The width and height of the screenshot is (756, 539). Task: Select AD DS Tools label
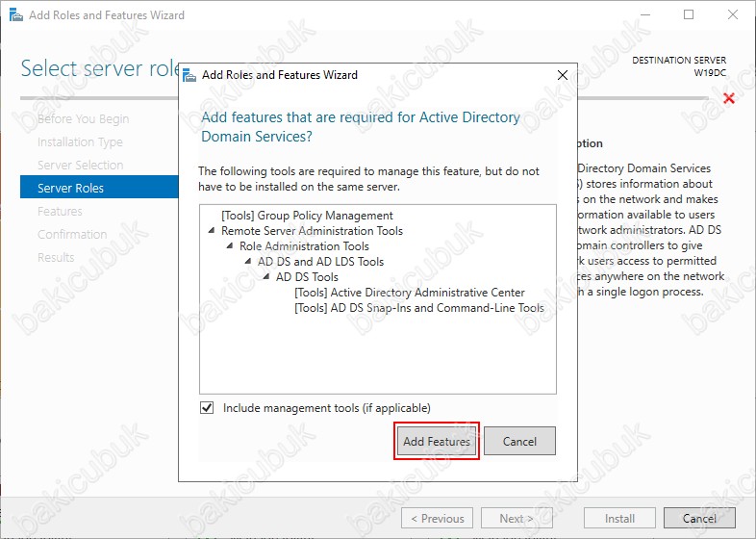click(x=307, y=277)
